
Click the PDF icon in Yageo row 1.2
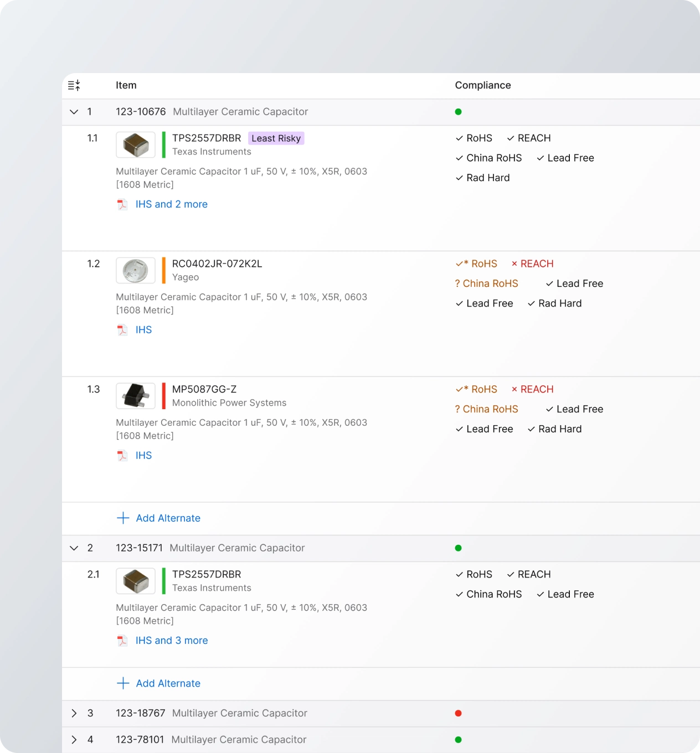(122, 330)
